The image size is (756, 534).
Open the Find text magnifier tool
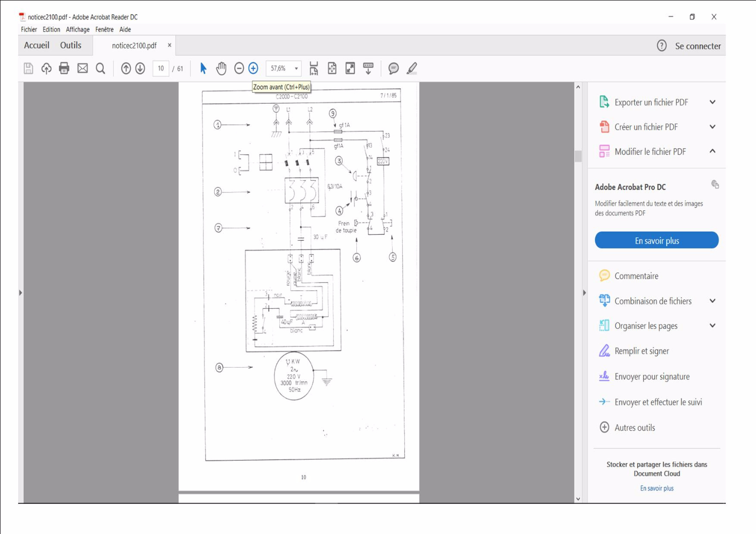101,69
